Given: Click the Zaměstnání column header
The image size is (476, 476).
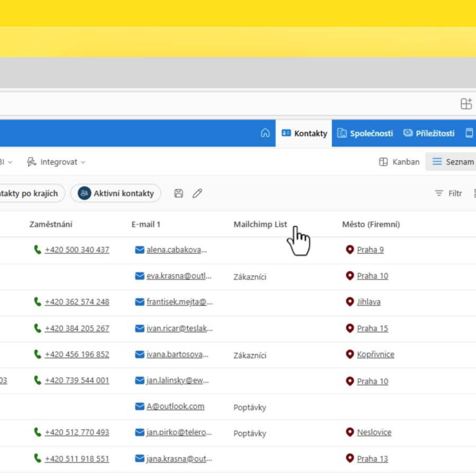Looking at the screenshot, I should [51, 224].
